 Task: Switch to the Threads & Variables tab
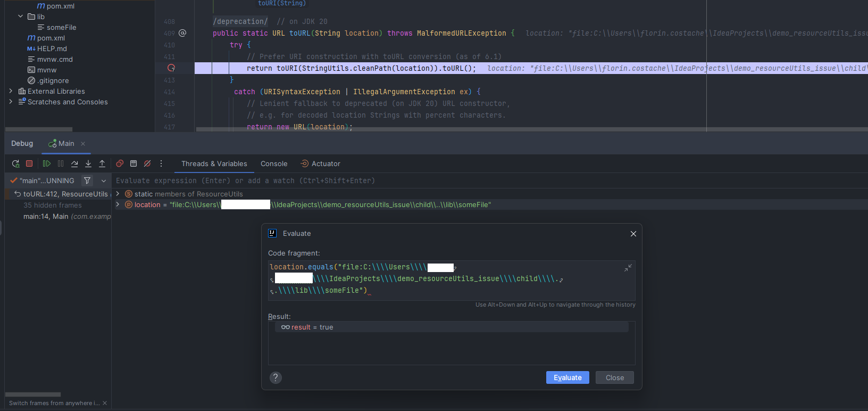click(x=214, y=163)
